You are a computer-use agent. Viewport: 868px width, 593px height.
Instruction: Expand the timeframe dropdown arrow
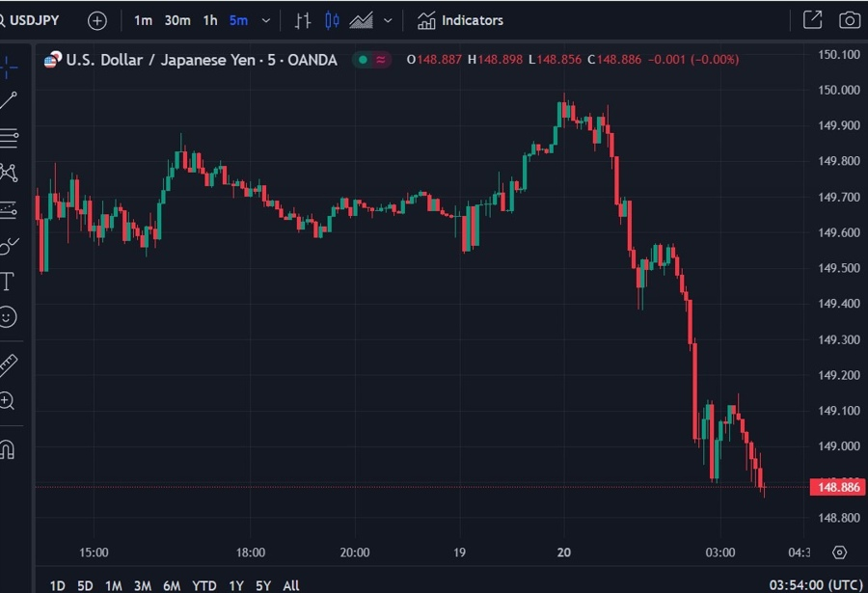tap(266, 21)
